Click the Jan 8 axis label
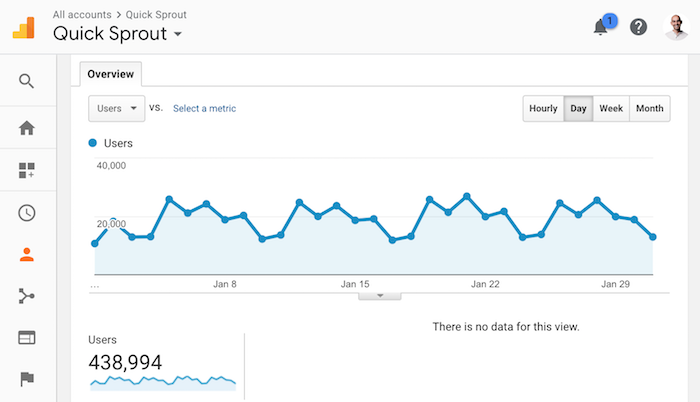Viewport: 700px width, 402px height. 225,284
